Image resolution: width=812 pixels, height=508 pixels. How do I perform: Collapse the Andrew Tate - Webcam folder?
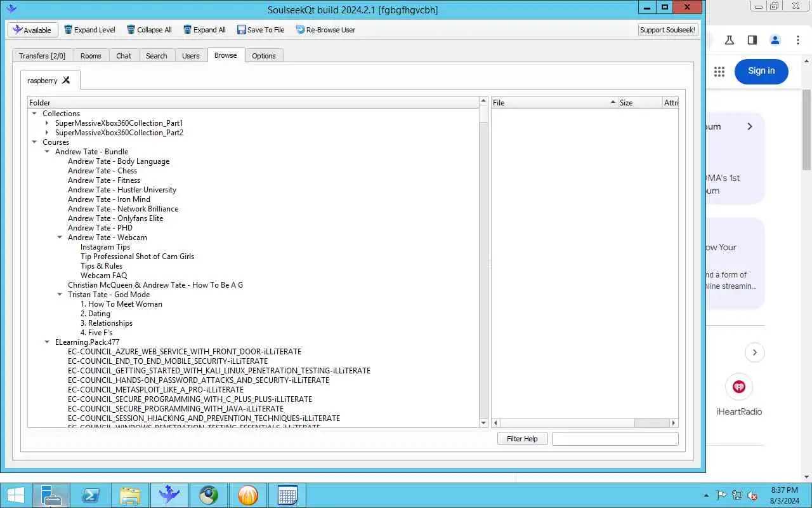(x=60, y=237)
